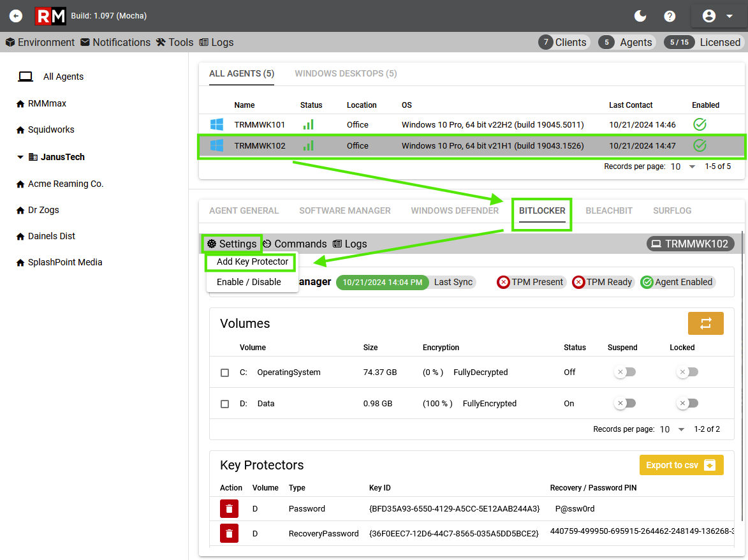Open the Environment menu
This screenshot has width=748, height=560.
40,43
